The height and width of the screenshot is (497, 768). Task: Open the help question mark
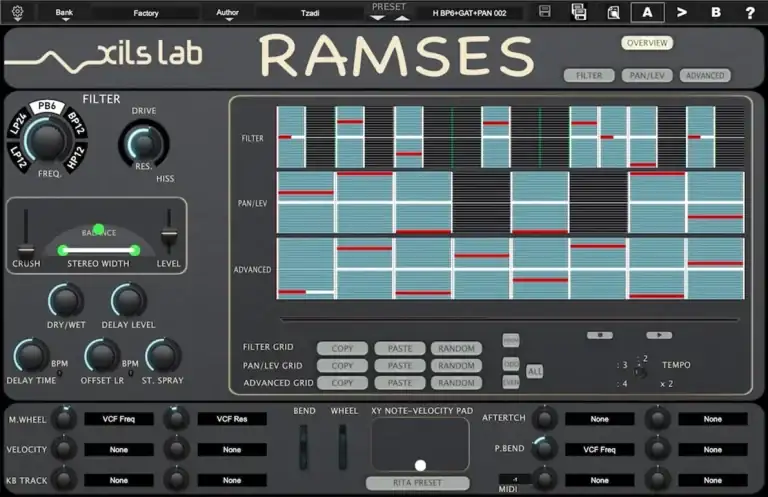pyautogui.click(x=750, y=13)
